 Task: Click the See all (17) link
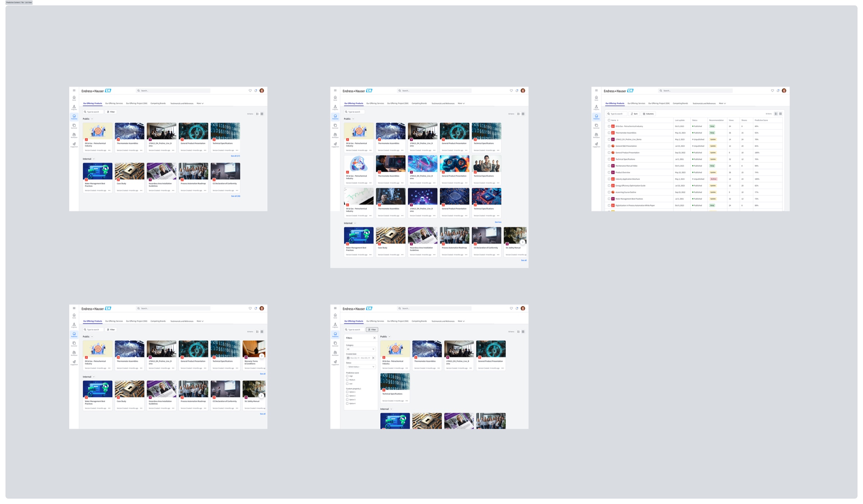236,156
